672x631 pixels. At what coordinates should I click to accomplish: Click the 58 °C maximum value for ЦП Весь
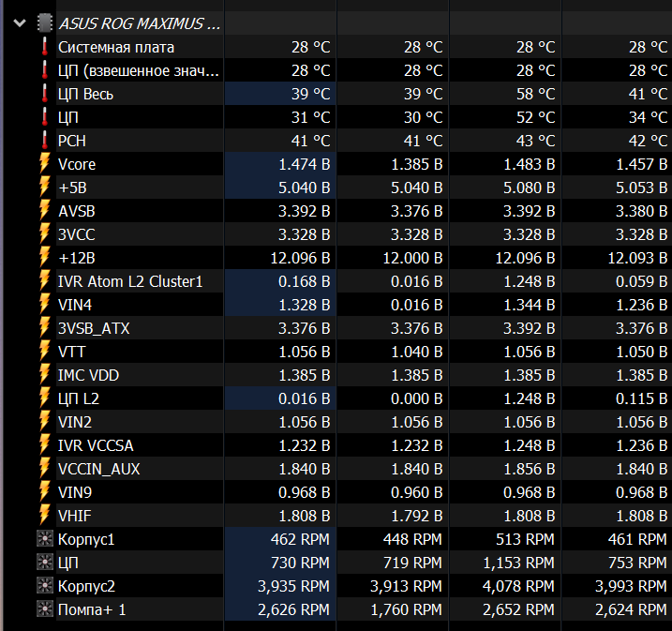point(536,94)
